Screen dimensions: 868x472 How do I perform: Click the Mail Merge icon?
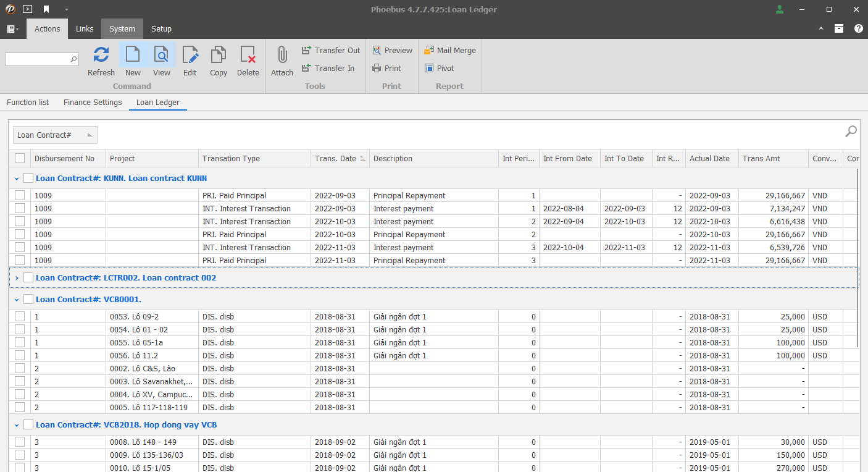tap(450, 51)
